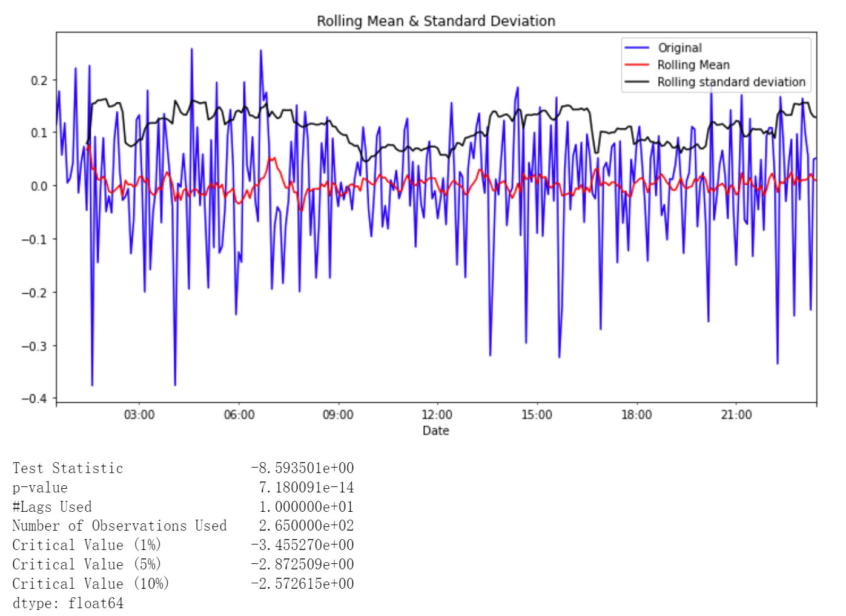
Task: Click the 'Test Statistic' output row label
Action: coord(68,468)
